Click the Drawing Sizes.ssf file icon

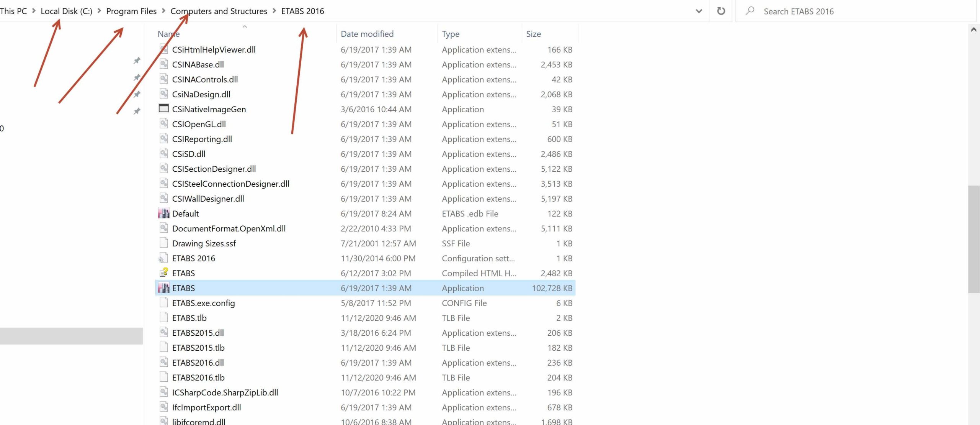pos(163,243)
